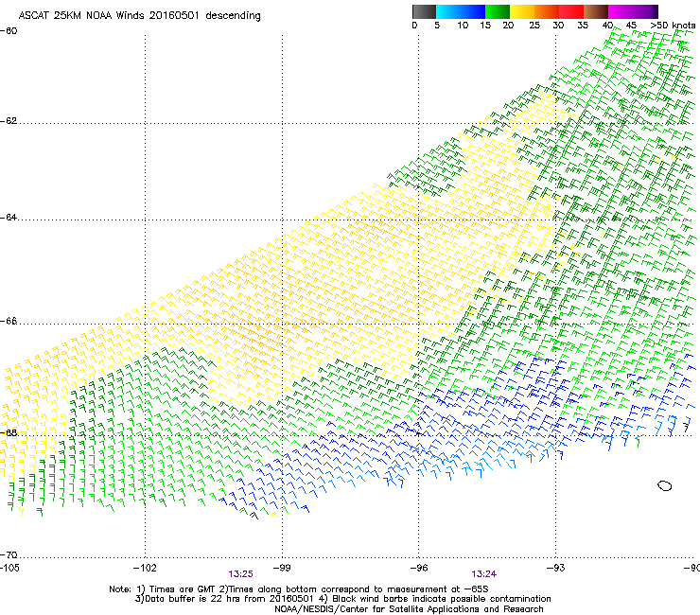Click the -60 latitude axis label
Image resolution: width=700 pixels, height=615 pixels.
[x=9, y=31]
